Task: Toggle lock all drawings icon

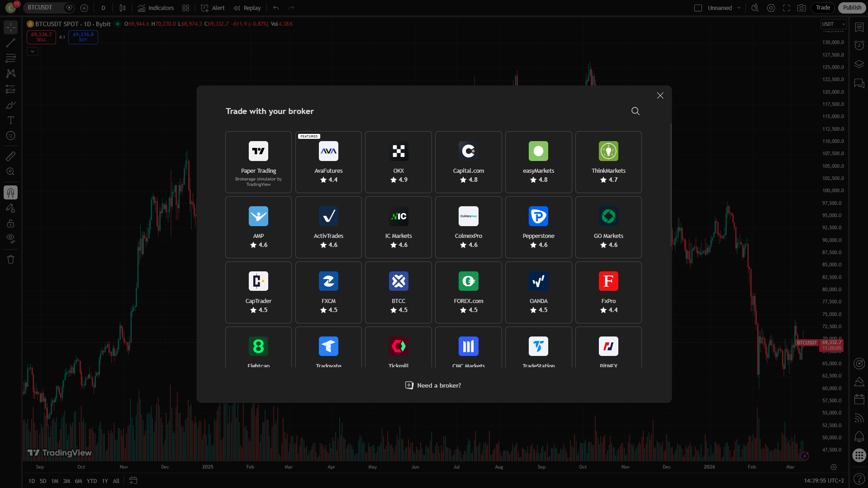Action: (x=10, y=223)
